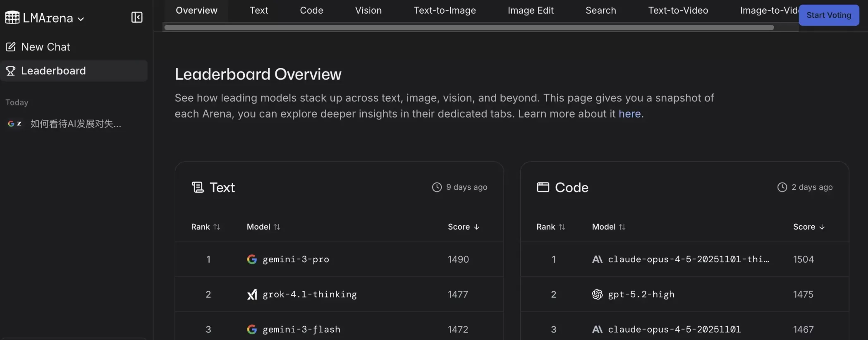Screen dimensions: 868x340
Task: Click the clock icon beside 2 days ago
Action: coord(782,187)
